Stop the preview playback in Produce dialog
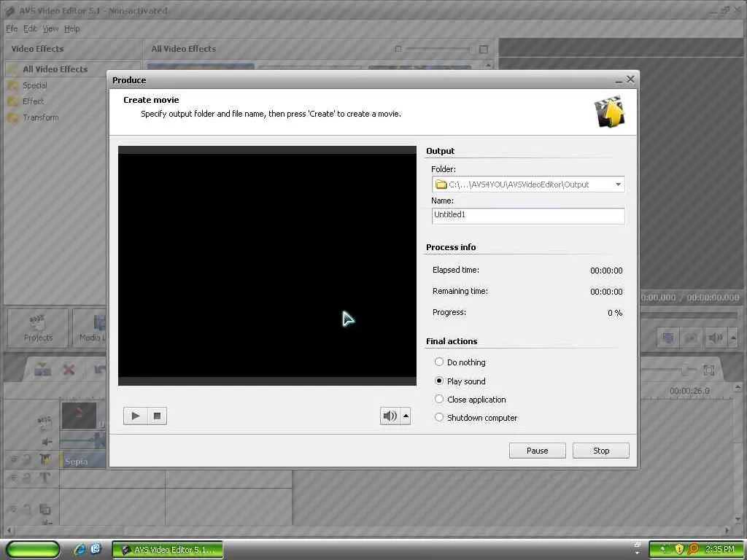Image resolution: width=747 pixels, height=560 pixels. pyautogui.click(x=158, y=416)
